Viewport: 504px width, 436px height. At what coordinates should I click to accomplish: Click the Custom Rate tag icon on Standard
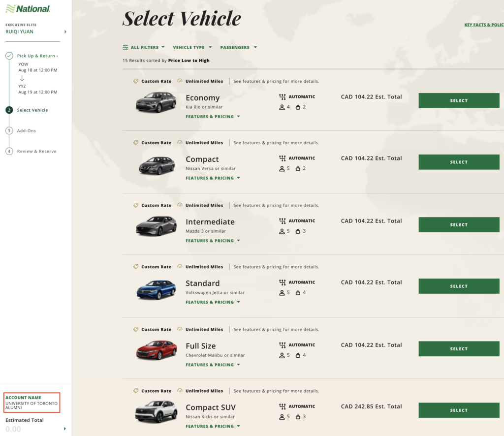pos(136,267)
